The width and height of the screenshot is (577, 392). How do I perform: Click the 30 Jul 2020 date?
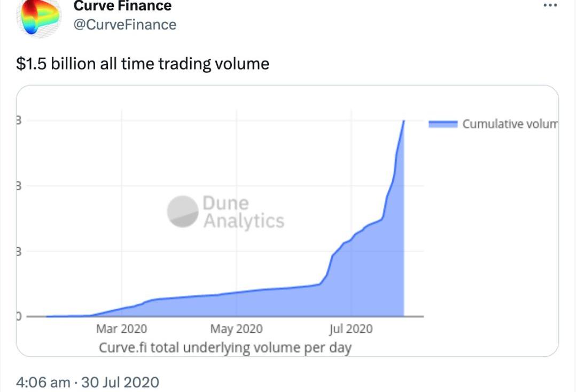[x=121, y=382]
